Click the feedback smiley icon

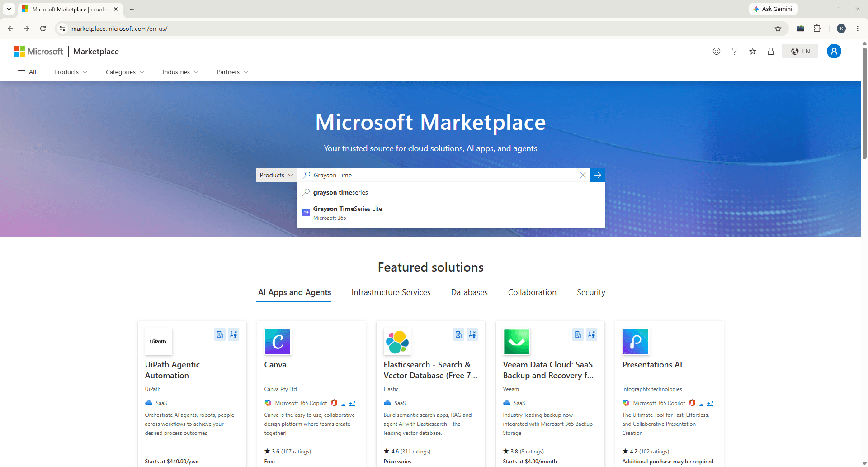coord(717,51)
